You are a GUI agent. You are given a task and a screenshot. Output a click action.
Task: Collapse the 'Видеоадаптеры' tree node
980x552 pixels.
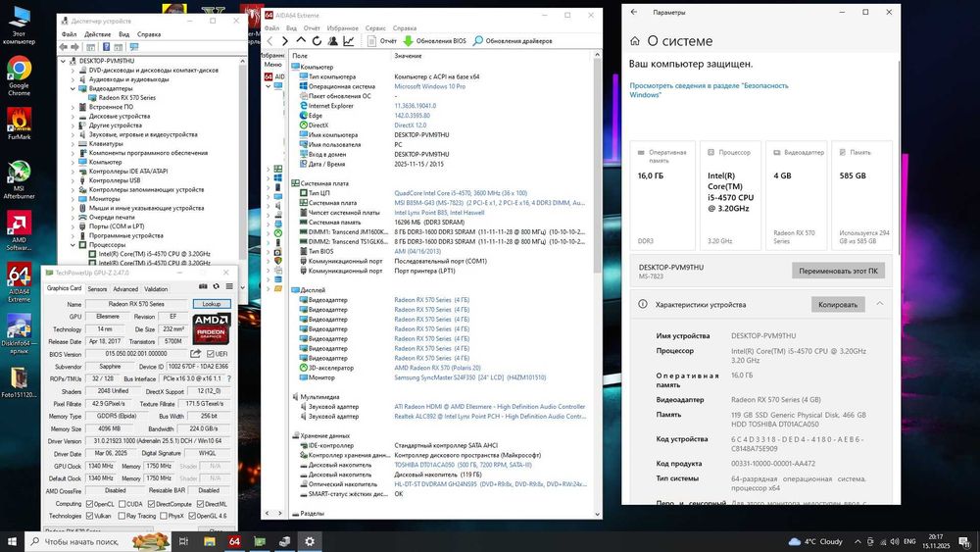click(73, 89)
